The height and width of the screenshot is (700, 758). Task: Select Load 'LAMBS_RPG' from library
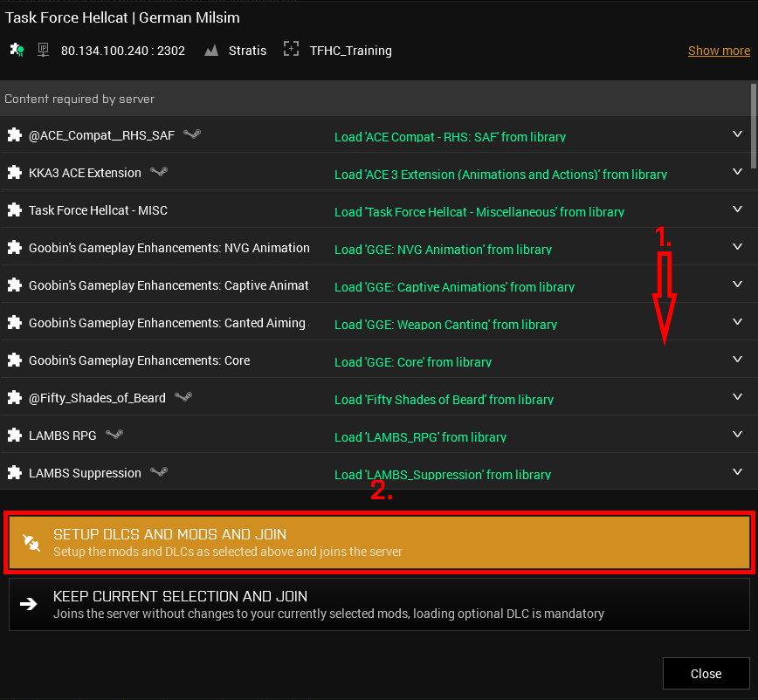(421, 437)
